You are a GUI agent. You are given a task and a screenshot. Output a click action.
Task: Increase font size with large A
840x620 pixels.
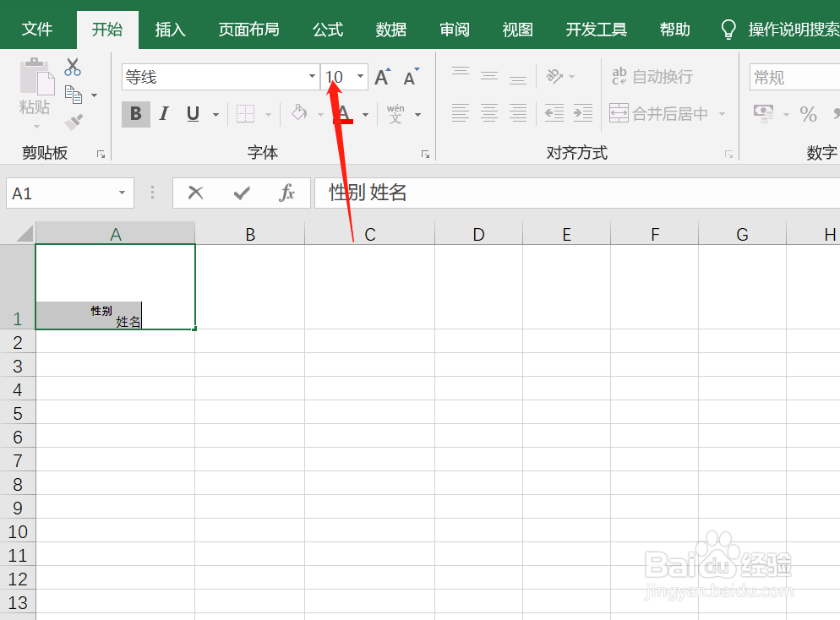pyautogui.click(x=383, y=77)
